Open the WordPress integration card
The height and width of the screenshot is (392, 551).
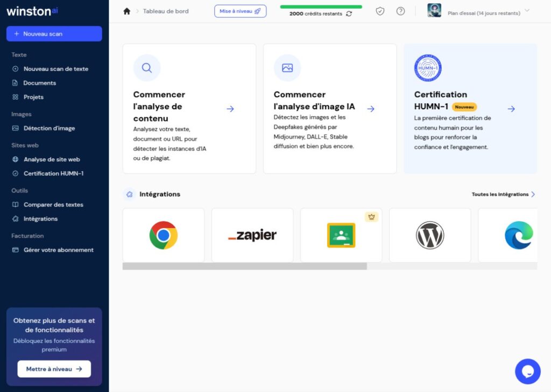point(430,235)
